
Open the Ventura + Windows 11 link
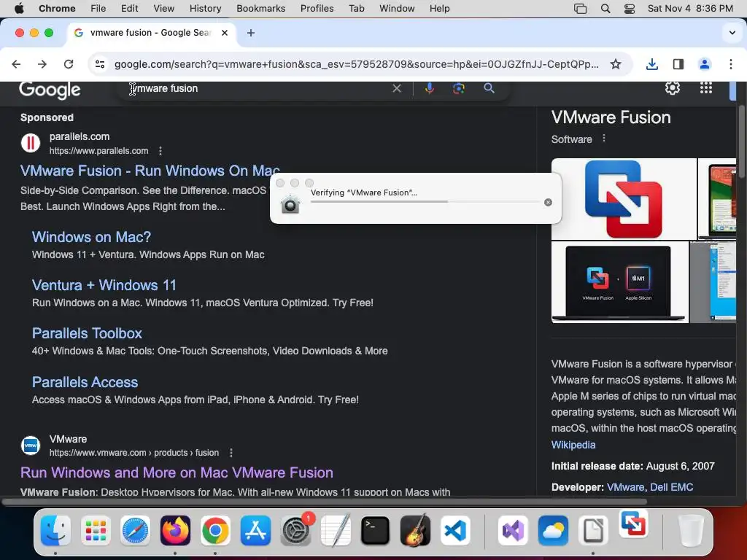coord(104,285)
